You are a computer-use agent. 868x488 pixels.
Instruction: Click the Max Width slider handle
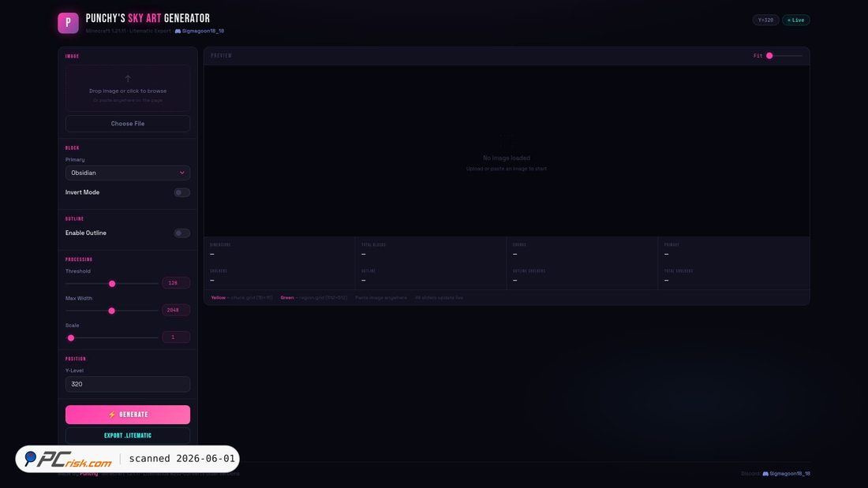111,311
